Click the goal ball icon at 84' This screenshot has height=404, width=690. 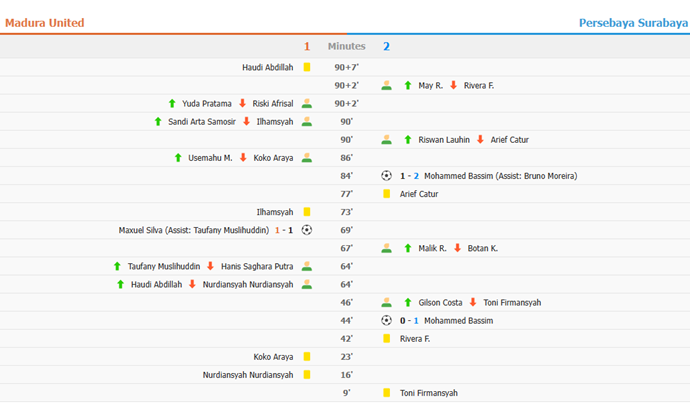pos(386,176)
